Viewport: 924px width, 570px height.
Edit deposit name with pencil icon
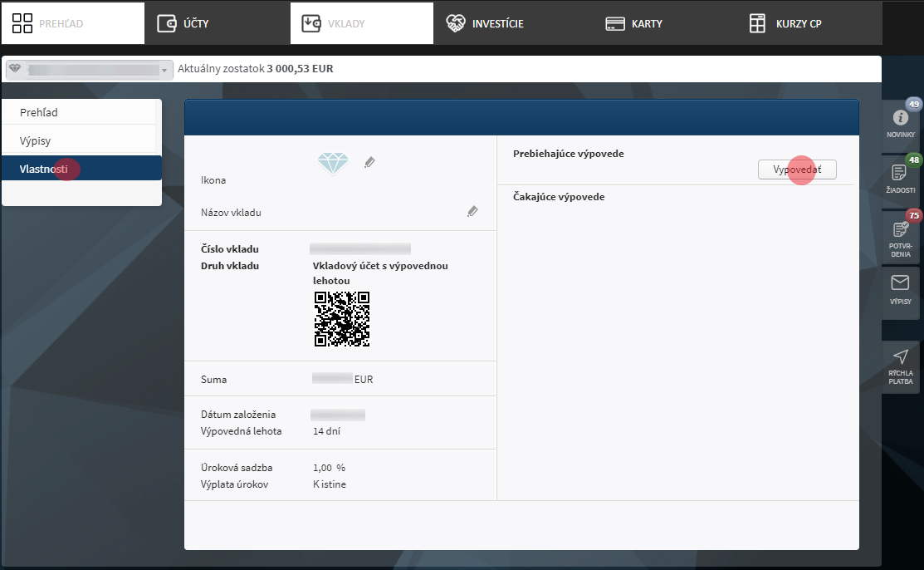tap(472, 212)
